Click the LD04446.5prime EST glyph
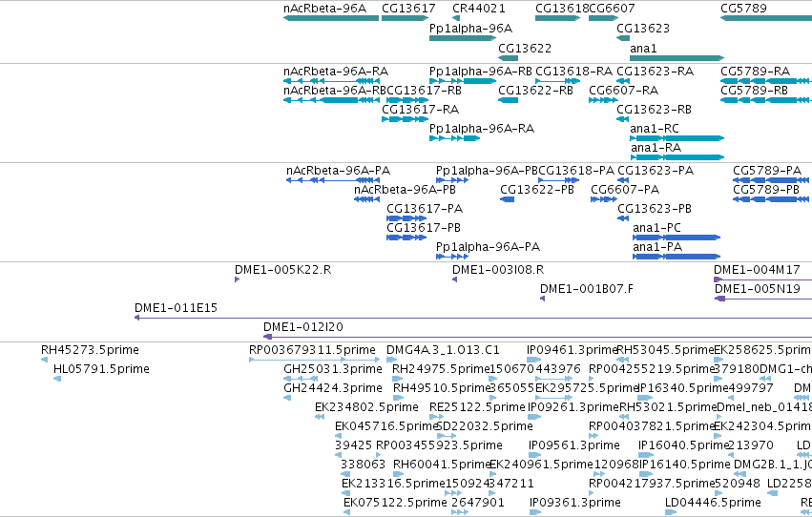Viewport: 812px width, 517px height. click(x=669, y=513)
